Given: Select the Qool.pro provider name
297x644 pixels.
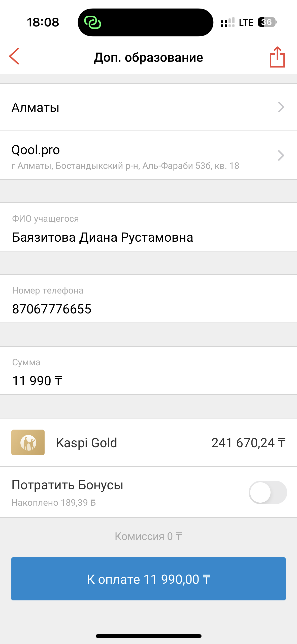Looking at the screenshot, I should click(36, 150).
